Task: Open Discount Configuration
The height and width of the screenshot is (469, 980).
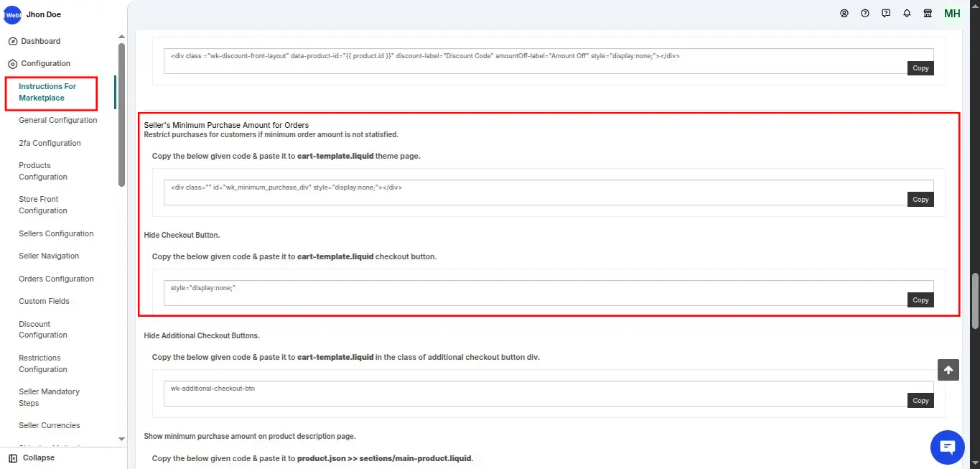Action: [43, 330]
